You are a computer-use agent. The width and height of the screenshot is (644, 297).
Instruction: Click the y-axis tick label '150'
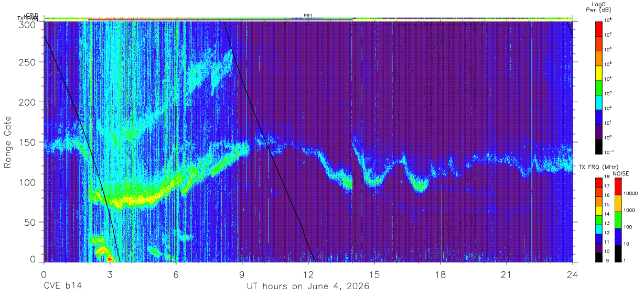click(x=27, y=142)
